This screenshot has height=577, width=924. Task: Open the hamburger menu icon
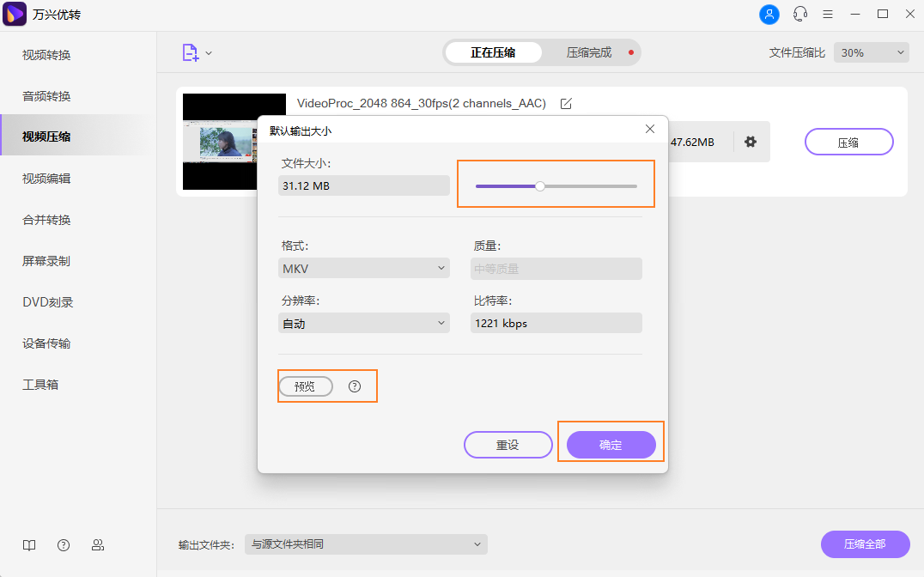827,14
